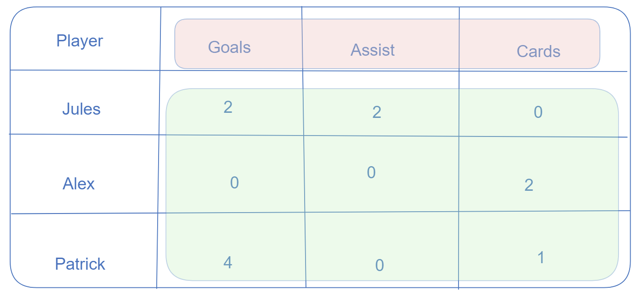This screenshot has width=644, height=298.
Task: Click the Alex player name
Action: pos(78,184)
